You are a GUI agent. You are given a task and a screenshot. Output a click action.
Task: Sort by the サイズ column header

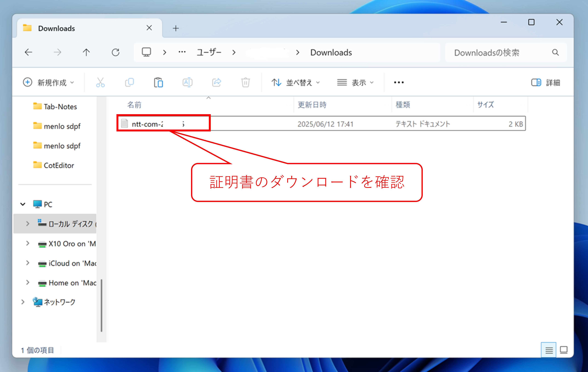(x=485, y=105)
